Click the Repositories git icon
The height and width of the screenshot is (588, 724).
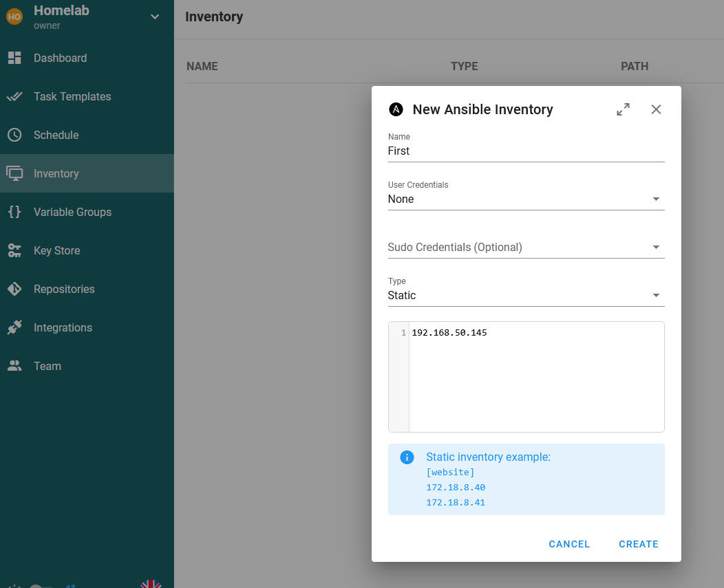[14, 289]
